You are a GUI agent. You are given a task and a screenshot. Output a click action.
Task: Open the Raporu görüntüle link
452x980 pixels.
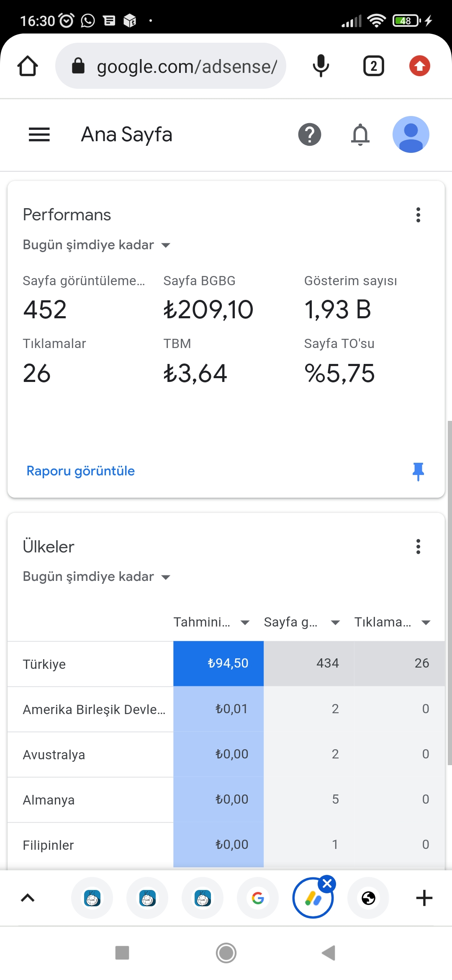81,471
